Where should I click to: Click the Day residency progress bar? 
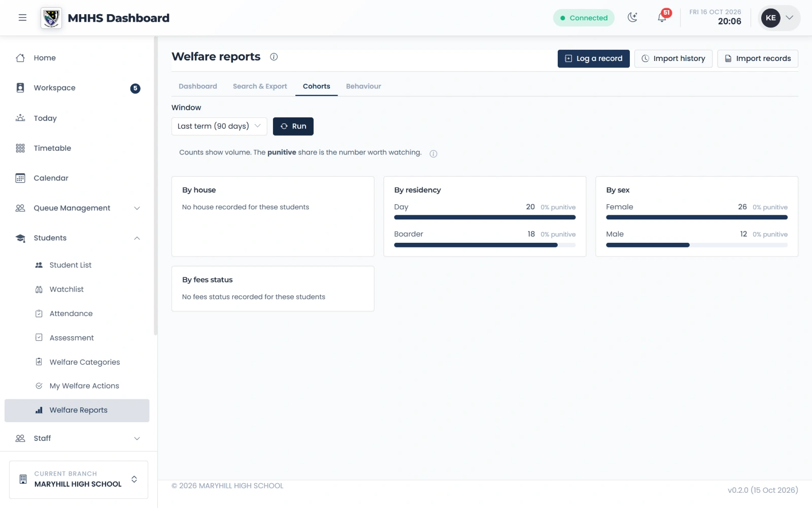tap(485, 217)
